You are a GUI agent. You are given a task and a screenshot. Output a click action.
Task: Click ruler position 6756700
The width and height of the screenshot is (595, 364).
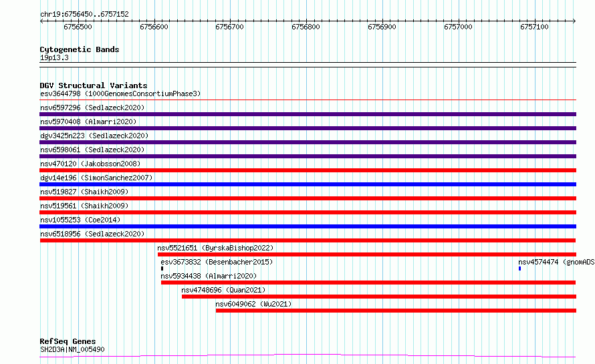(x=229, y=27)
